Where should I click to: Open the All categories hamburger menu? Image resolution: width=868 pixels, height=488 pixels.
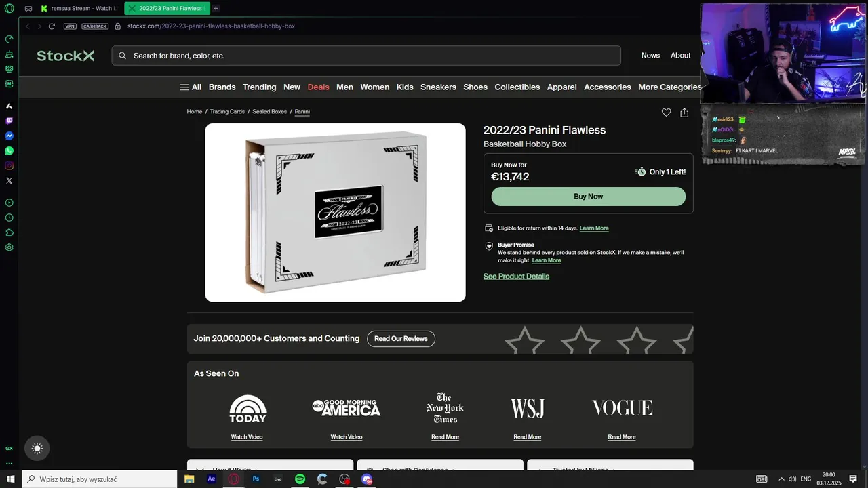tap(191, 87)
